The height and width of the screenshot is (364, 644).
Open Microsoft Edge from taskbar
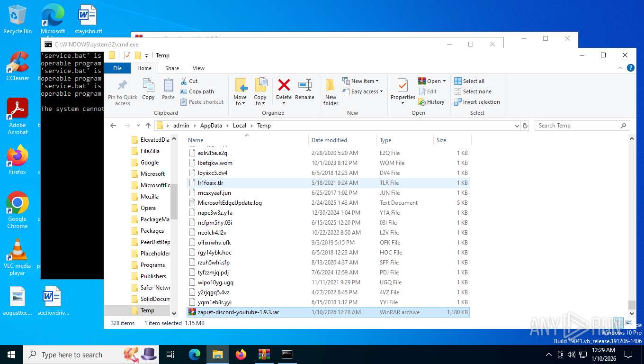(195, 354)
